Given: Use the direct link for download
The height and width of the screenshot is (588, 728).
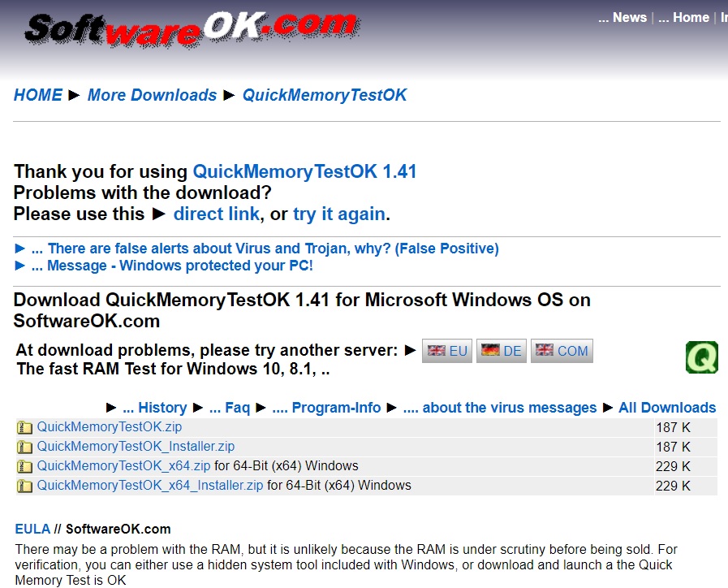Looking at the screenshot, I should [217, 214].
